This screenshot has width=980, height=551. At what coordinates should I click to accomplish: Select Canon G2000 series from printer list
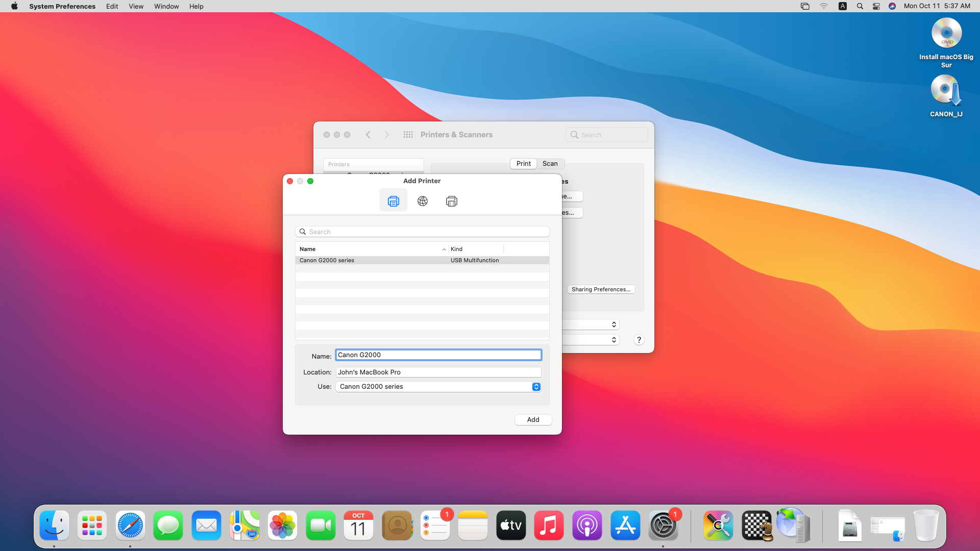421,260
